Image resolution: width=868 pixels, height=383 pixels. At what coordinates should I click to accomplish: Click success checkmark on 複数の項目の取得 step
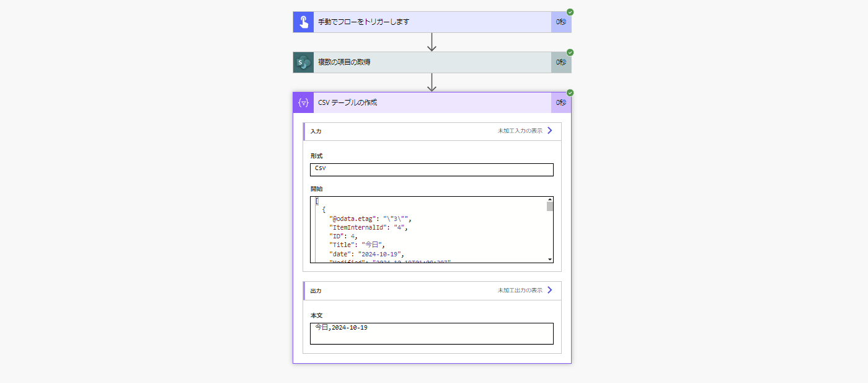tap(570, 53)
